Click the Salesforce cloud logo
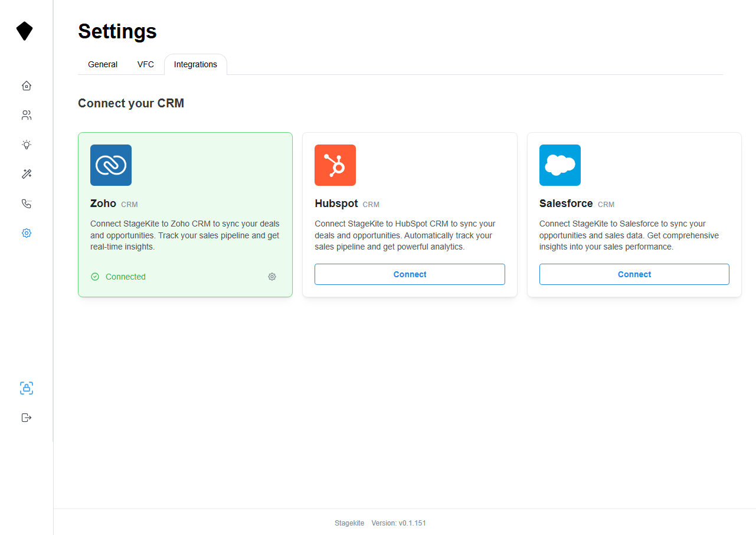The width and height of the screenshot is (756, 535). (560, 165)
